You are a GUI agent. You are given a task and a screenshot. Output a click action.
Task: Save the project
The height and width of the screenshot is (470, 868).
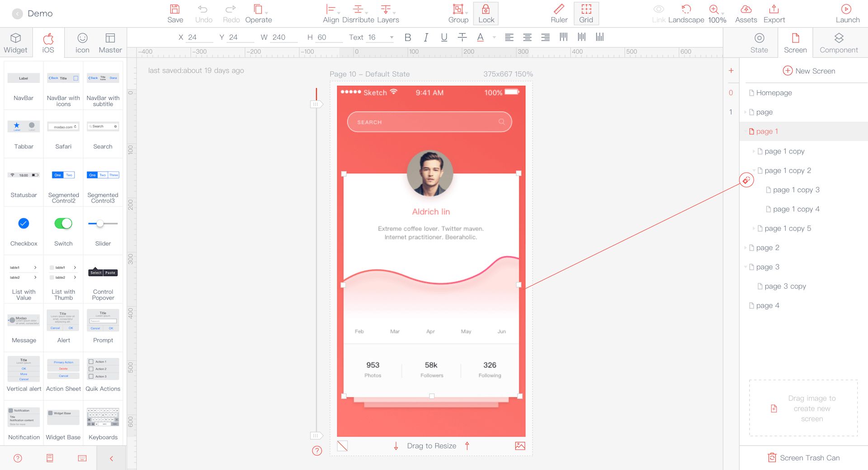[x=175, y=13]
